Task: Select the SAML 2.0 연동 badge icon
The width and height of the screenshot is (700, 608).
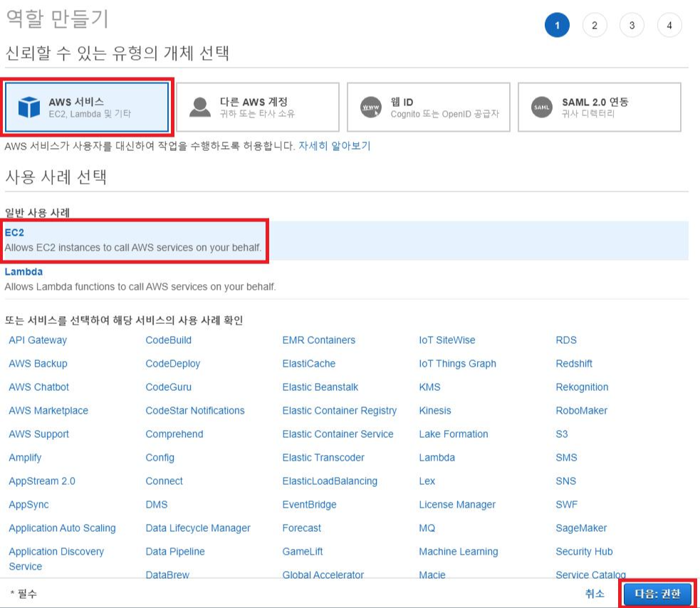Action: click(541, 107)
